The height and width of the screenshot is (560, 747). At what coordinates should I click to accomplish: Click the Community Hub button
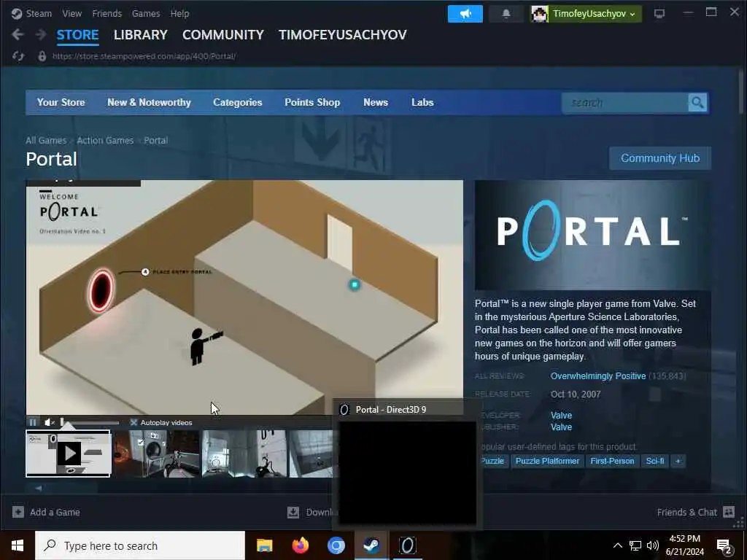[660, 158]
